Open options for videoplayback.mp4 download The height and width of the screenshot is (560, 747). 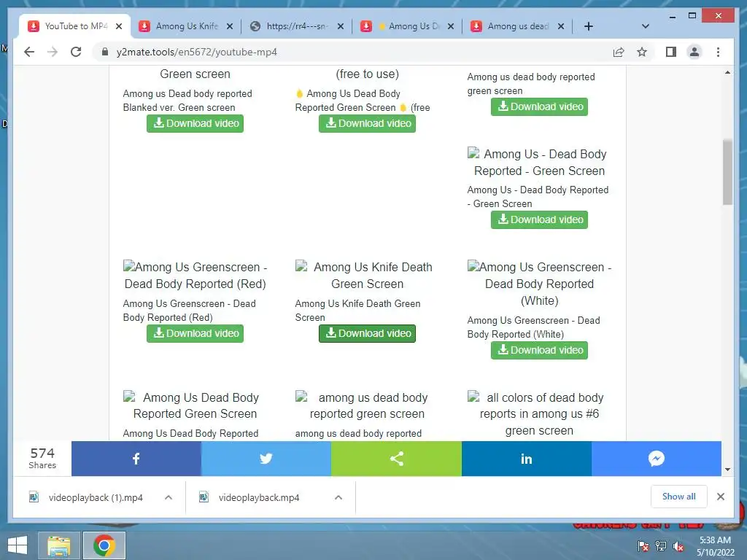coord(338,497)
